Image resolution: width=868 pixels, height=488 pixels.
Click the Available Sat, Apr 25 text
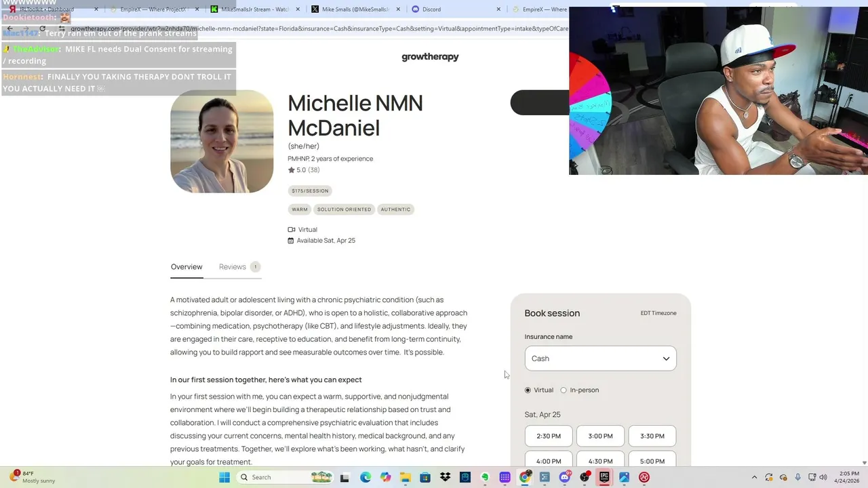pyautogui.click(x=325, y=241)
